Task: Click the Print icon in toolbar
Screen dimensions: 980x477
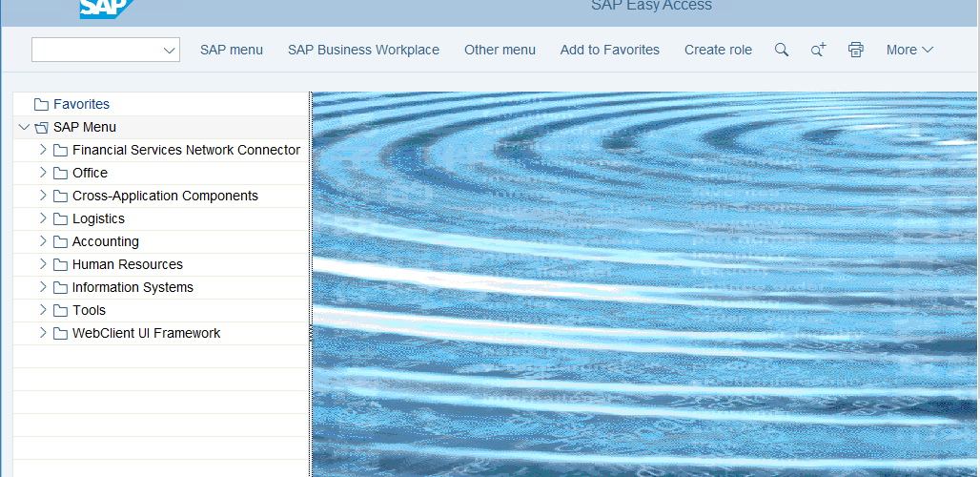Action: (855, 50)
